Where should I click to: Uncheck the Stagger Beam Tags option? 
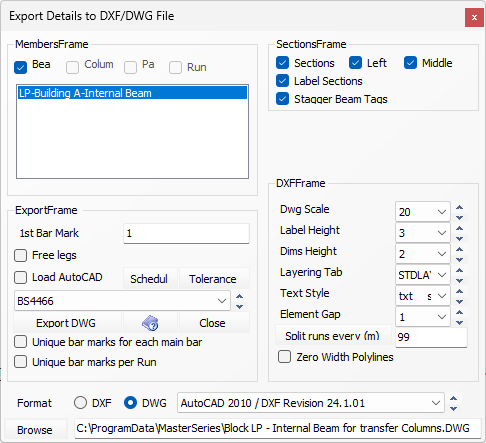[x=282, y=99]
